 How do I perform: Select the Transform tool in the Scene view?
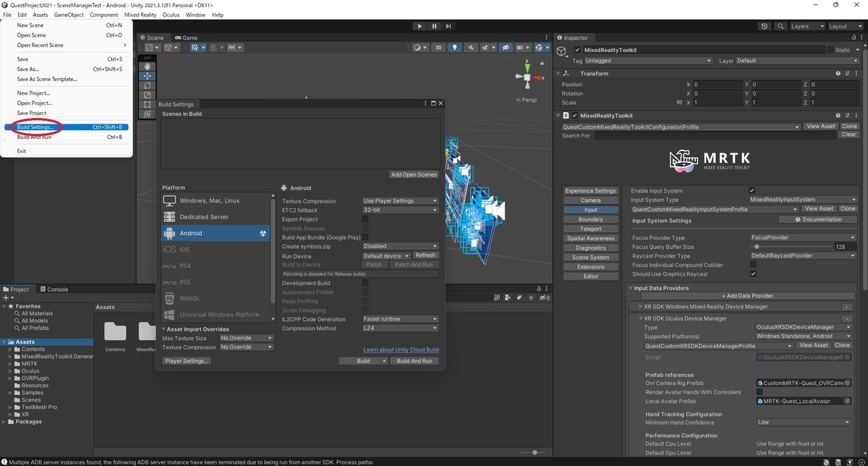point(148,114)
